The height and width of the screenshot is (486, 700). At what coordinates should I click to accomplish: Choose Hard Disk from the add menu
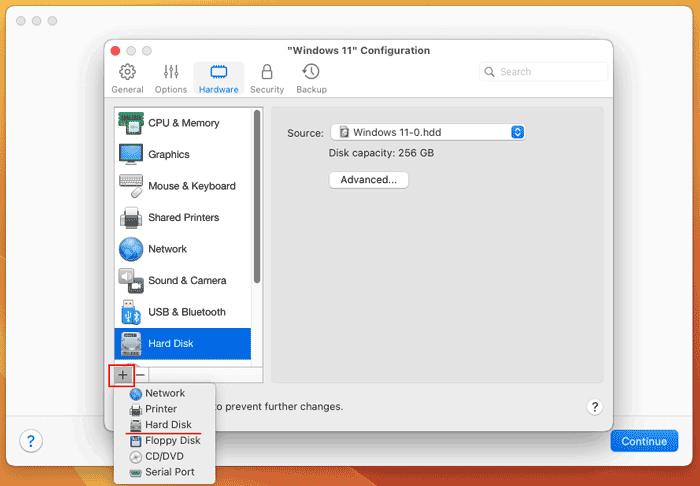coord(165,424)
